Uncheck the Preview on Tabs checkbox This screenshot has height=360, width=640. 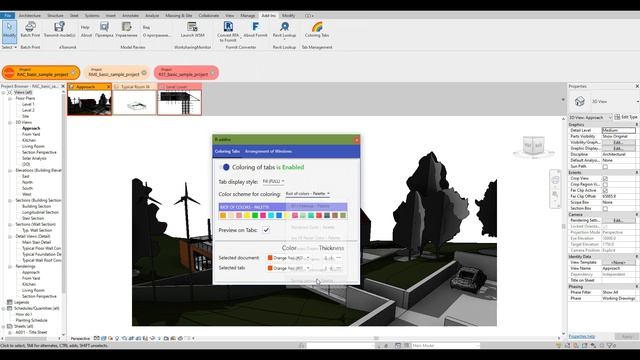click(x=266, y=230)
